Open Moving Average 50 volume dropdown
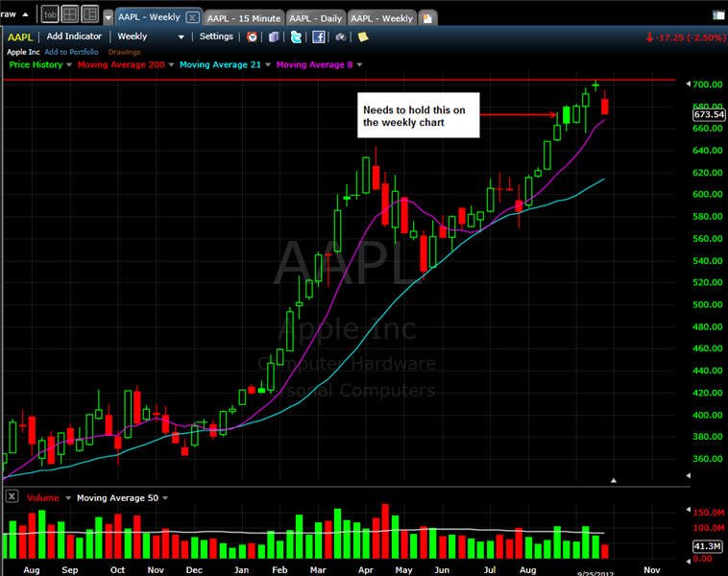Viewport: 728px width, 576px height. [165, 498]
